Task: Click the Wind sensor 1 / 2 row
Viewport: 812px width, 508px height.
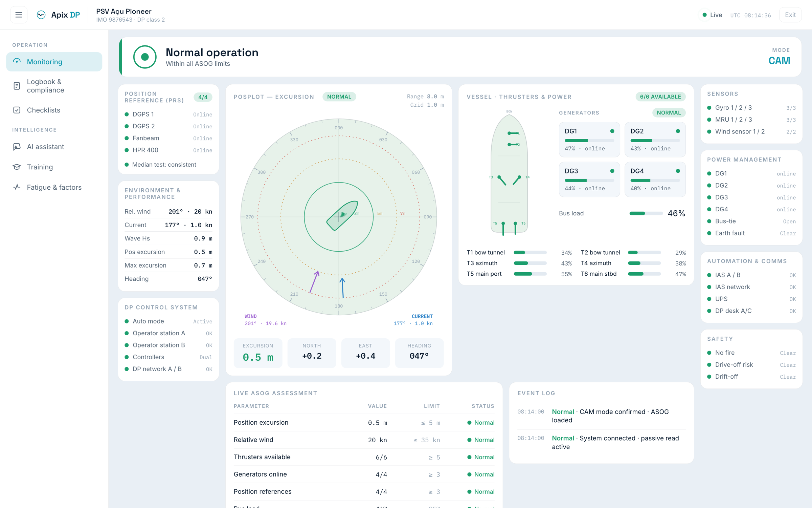Action: (751, 132)
